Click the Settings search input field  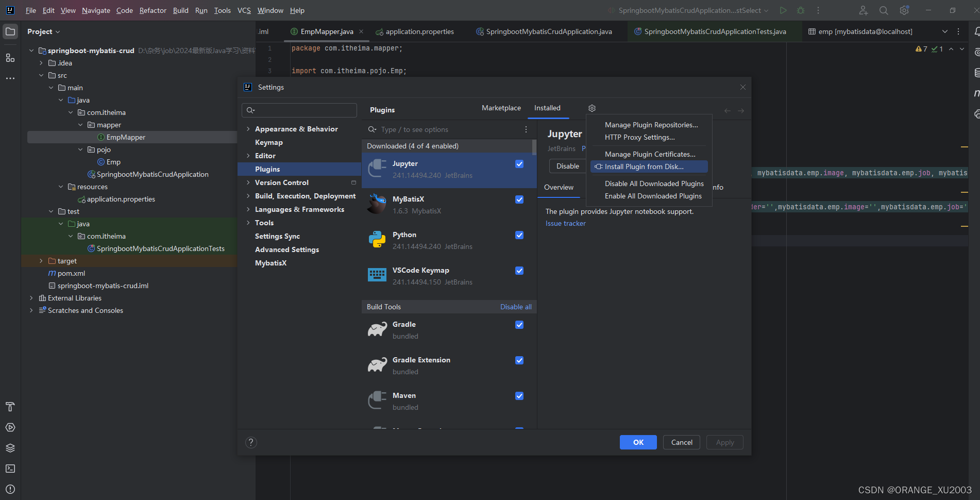coord(299,110)
